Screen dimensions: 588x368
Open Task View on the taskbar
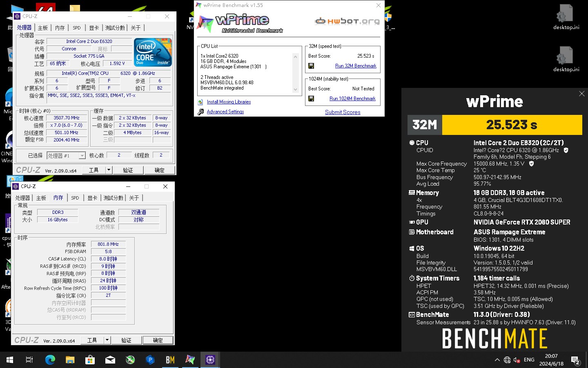[x=29, y=360]
